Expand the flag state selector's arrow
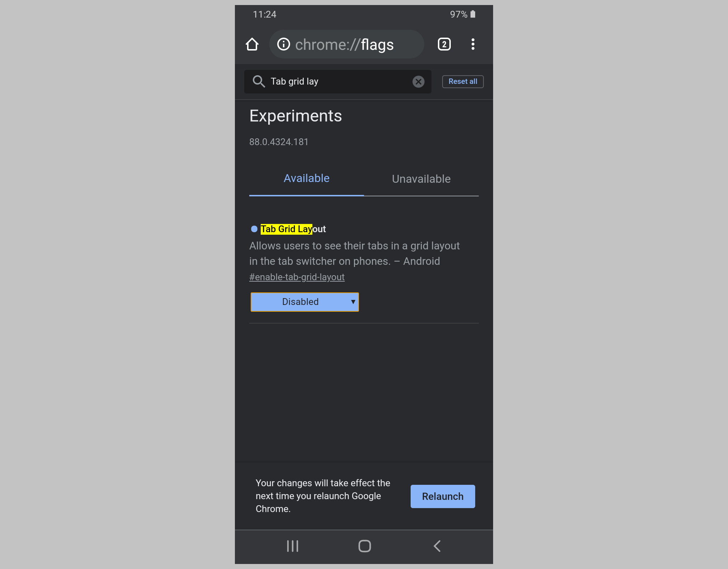 point(353,302)
